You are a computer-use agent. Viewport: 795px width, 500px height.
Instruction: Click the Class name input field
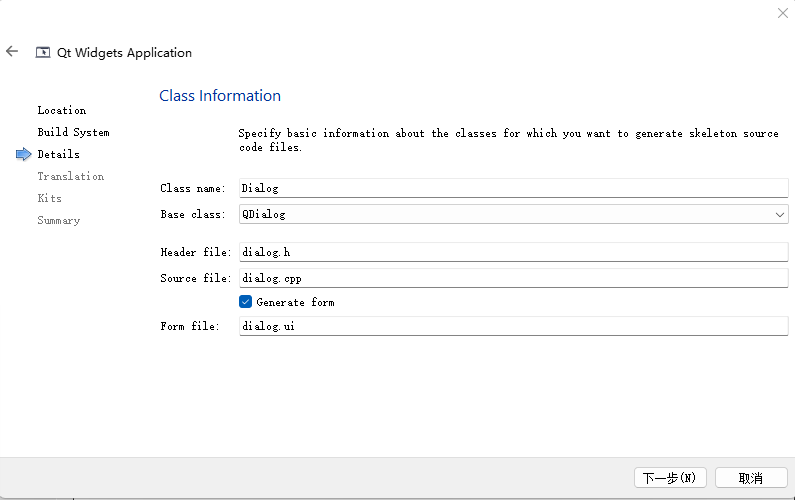coord(514,188)
